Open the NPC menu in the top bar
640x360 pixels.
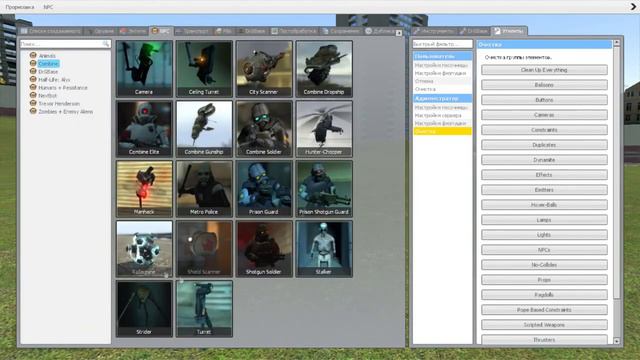[48, 7]
